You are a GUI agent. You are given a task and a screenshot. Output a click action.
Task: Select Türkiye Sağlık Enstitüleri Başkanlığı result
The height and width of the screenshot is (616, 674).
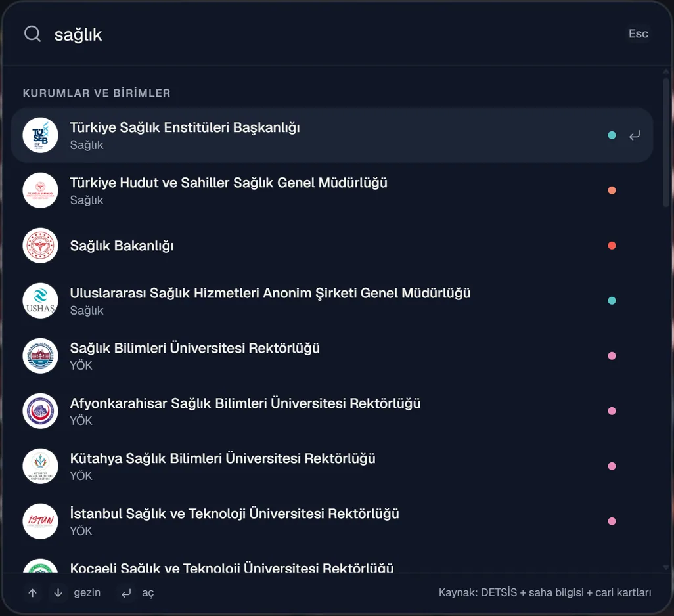click(332, 135)
